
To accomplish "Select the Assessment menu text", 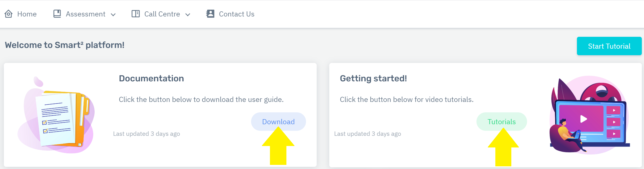I will (85, 14).
